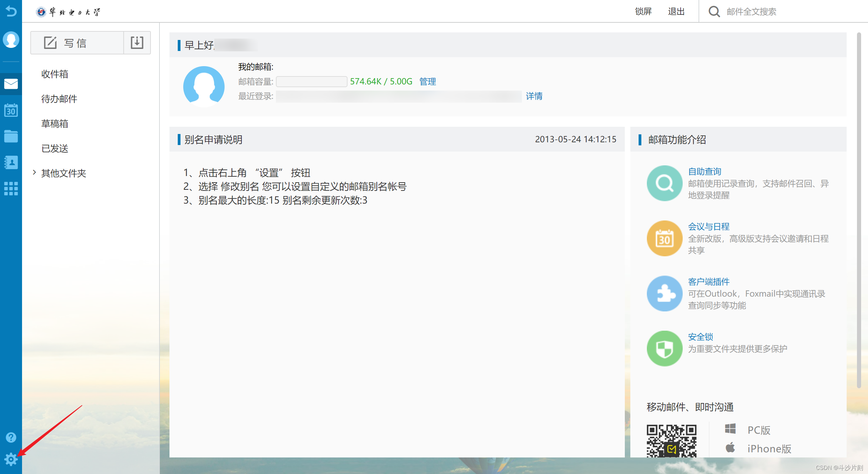Click the profile avatar icon in sidebar
The image size is (868, 474).
pos(11,40)
